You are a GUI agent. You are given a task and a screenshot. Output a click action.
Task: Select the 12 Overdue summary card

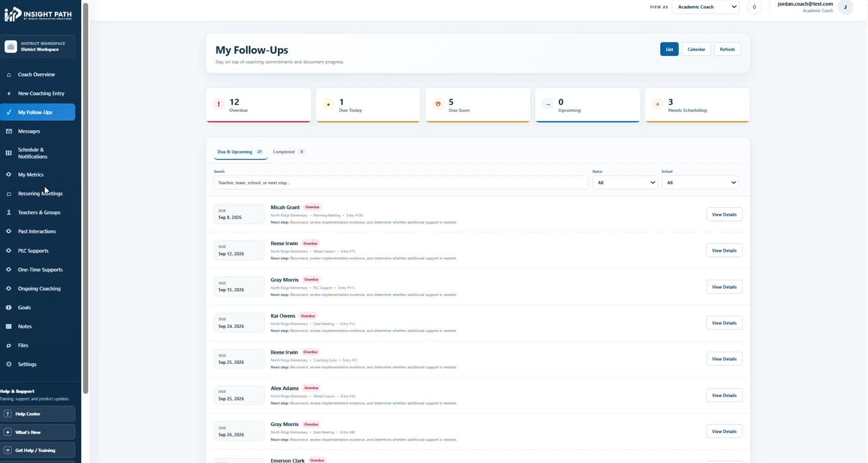tap(259, 105)
